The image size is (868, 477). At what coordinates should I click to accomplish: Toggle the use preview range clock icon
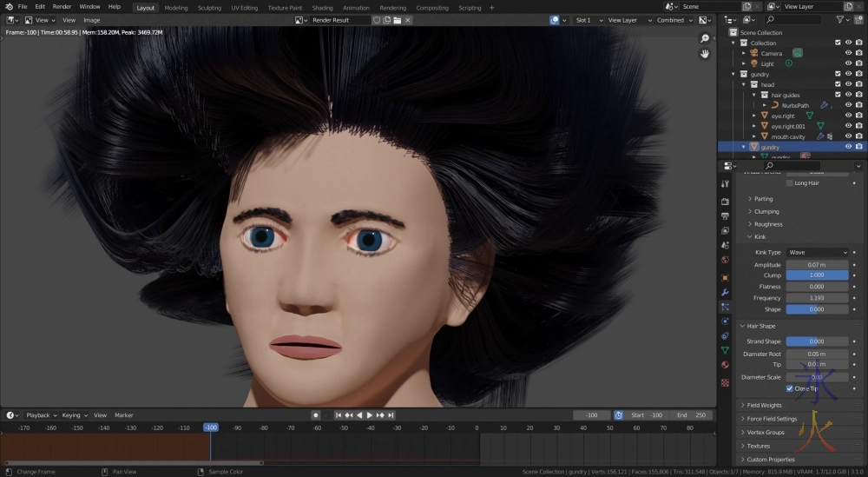(619, 415)
